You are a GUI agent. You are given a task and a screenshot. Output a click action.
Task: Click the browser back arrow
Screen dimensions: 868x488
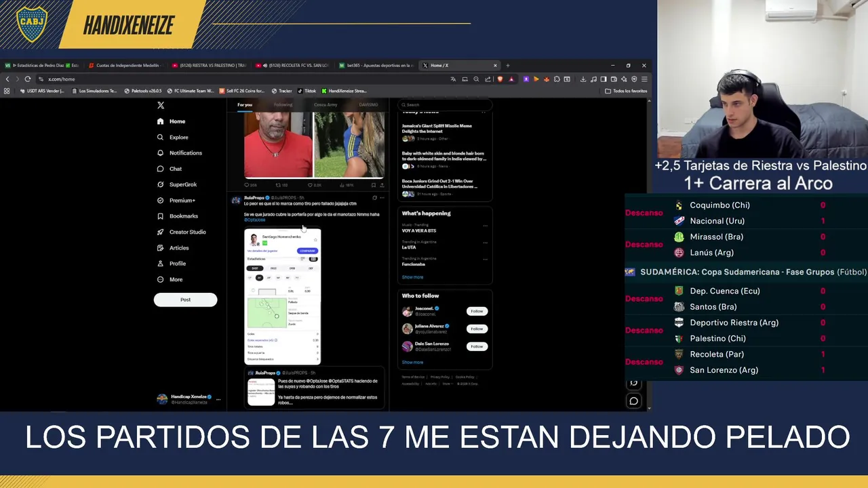tap(7, 79)
